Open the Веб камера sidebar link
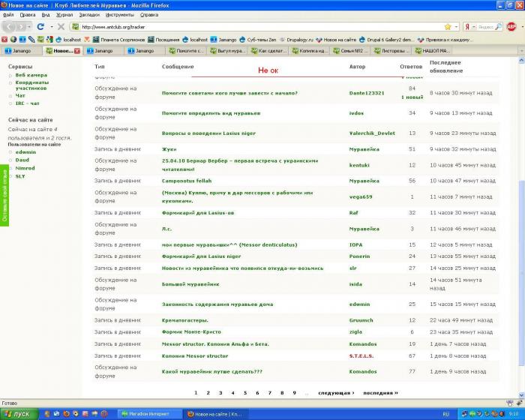 point(31,75)
